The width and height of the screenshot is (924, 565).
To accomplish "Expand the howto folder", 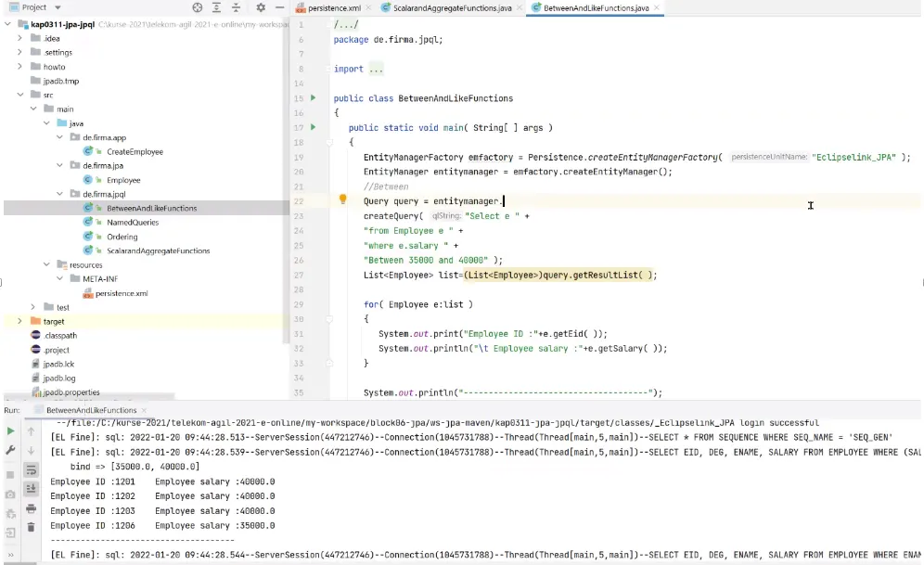I will tap(19, 67).
